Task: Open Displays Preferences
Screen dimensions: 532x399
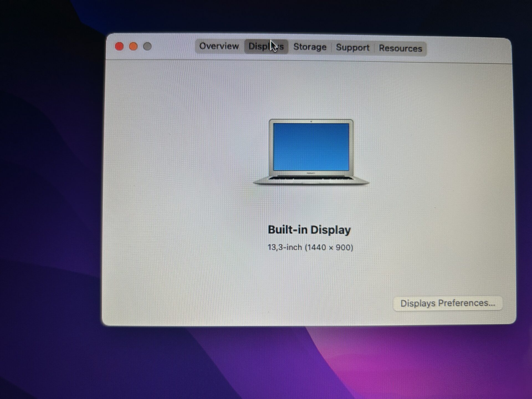Action: point(447,303)
